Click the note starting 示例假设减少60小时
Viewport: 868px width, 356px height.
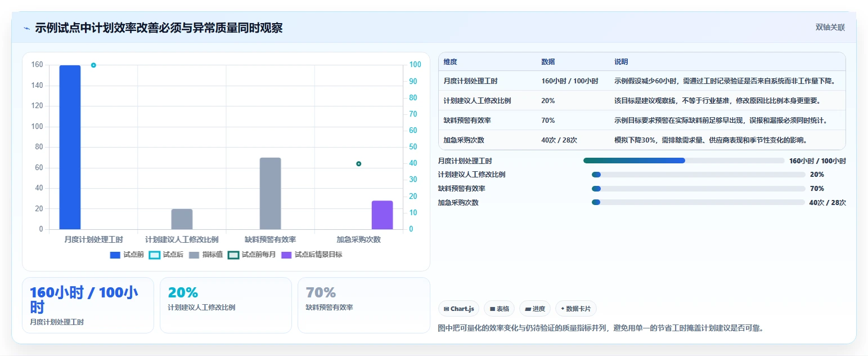point(725,81)
